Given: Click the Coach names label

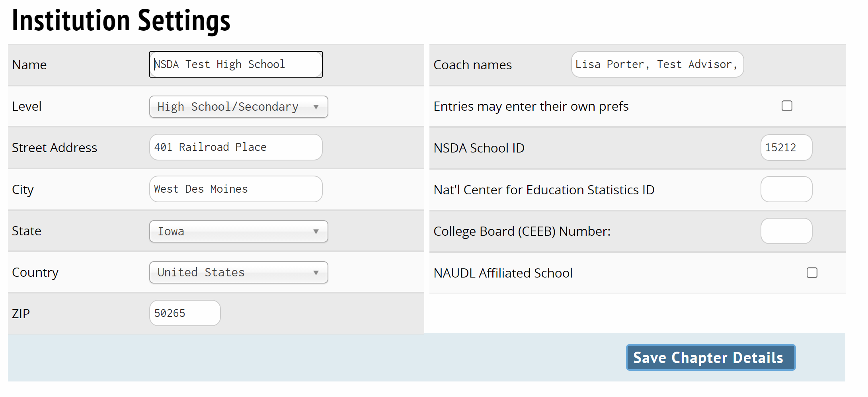Looking at the screenshot, I should click(472, 65).
